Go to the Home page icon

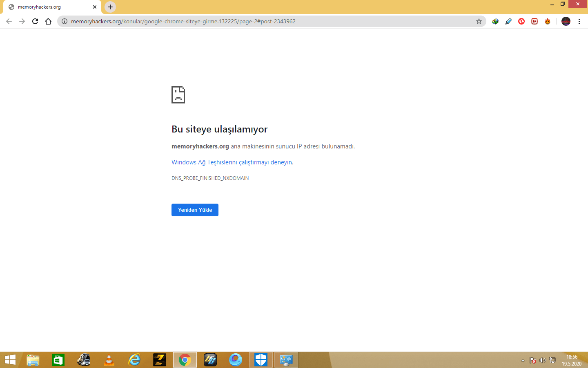tap(48, 21)
